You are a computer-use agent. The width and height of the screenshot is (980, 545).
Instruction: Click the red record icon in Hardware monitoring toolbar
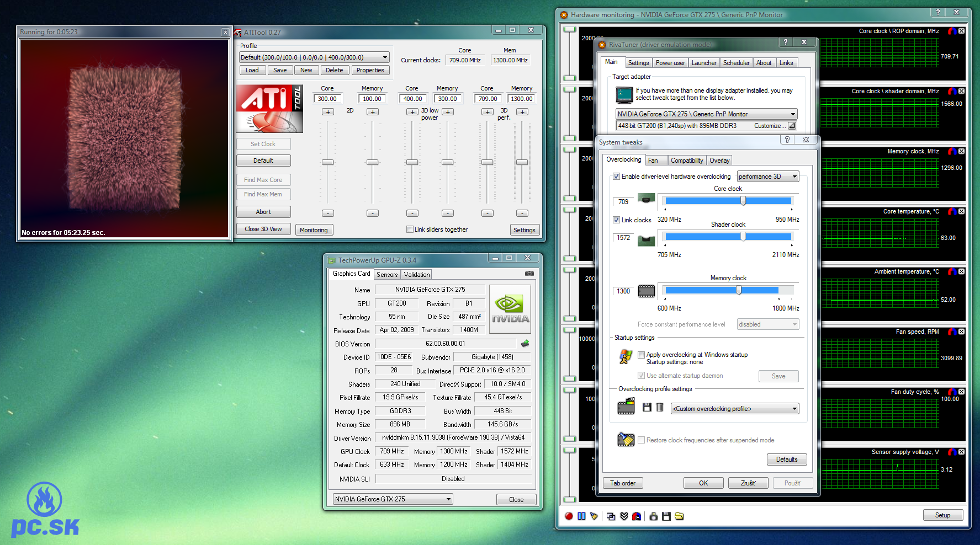[569, 516]
